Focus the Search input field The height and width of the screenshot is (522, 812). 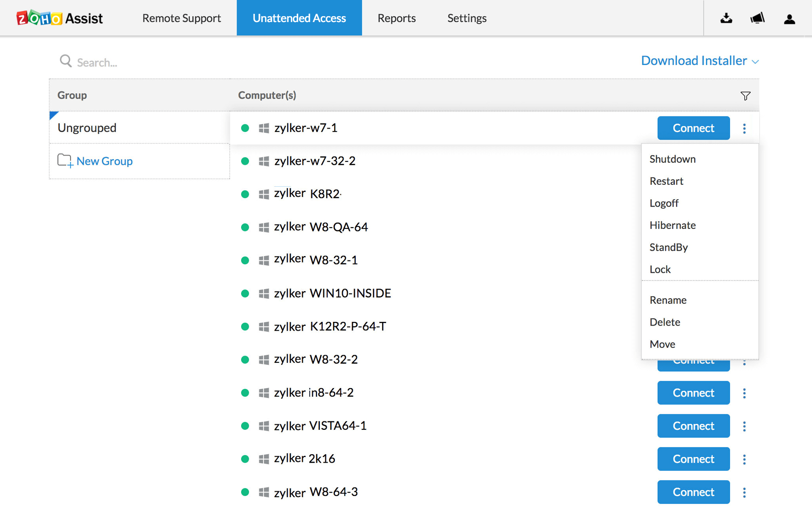pos(162,62)
